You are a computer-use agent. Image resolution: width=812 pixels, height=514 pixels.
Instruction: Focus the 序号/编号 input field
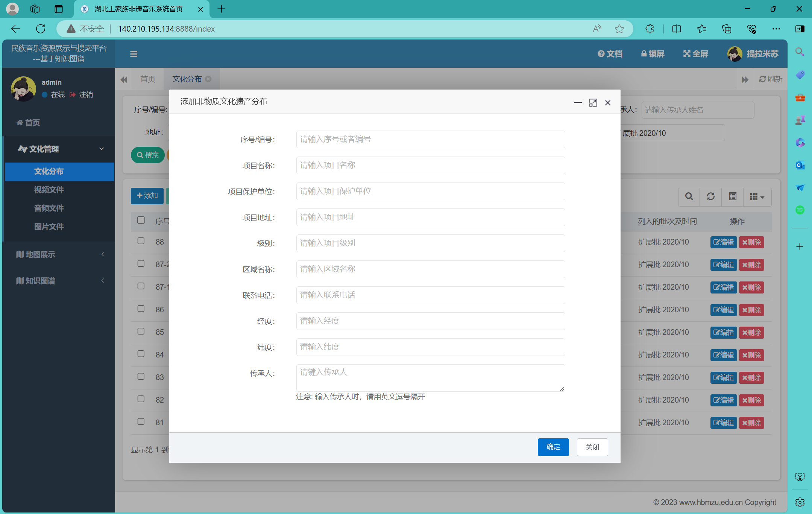click(431, 139)
